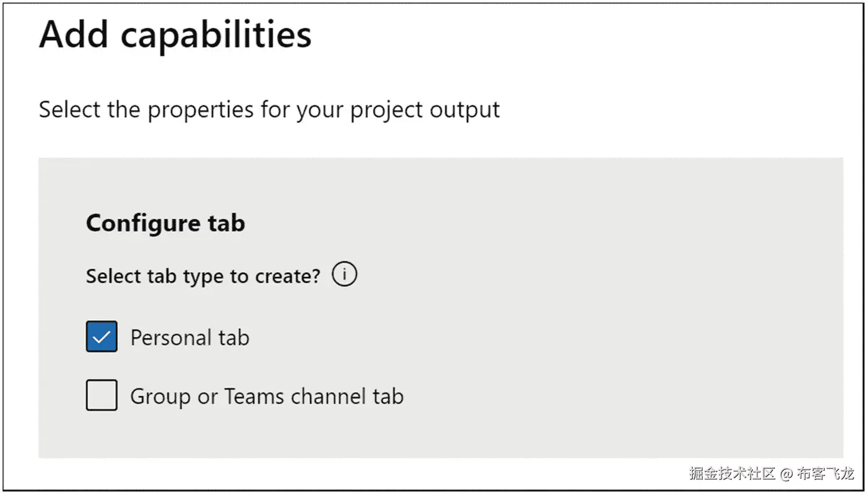Click "Select the properties for your project output"

tap(269, 110)
